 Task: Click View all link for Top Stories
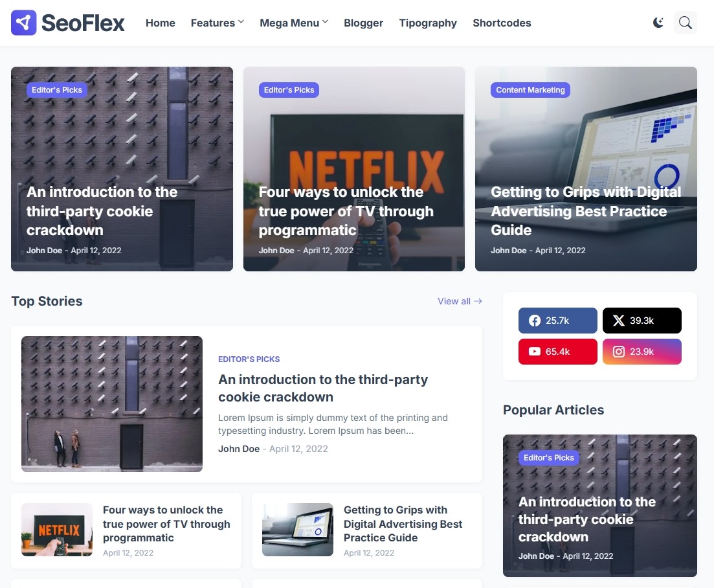click(460, 301)
